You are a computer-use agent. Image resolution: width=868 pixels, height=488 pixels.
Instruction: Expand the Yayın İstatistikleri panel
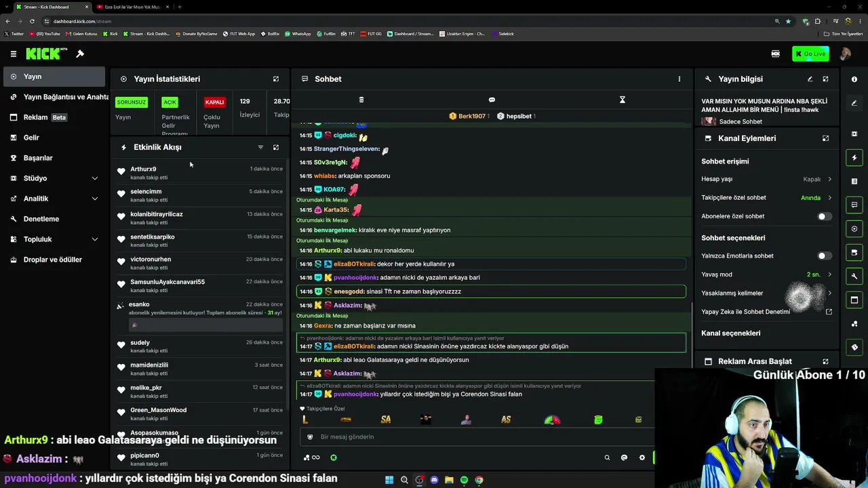[276, 79]
